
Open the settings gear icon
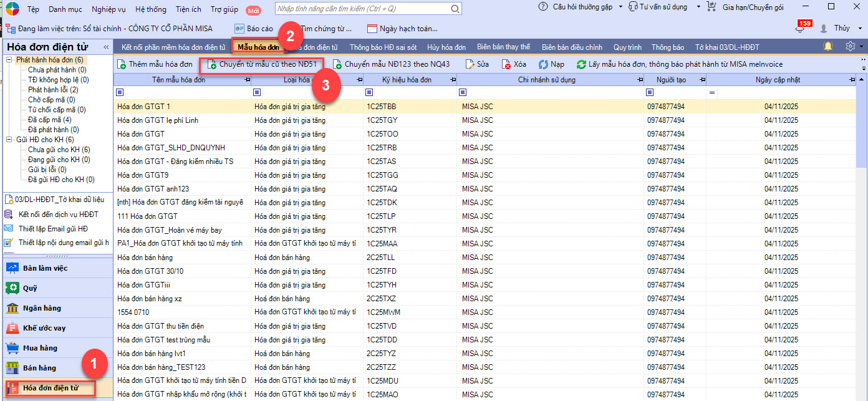click(x=851, y=47)
